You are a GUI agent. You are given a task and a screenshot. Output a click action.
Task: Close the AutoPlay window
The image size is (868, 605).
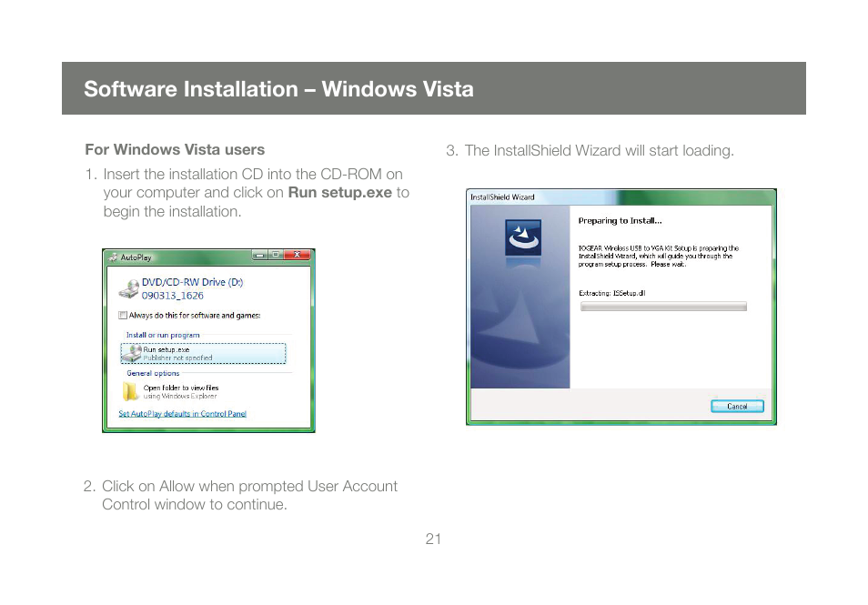click(x=298, y=255)
